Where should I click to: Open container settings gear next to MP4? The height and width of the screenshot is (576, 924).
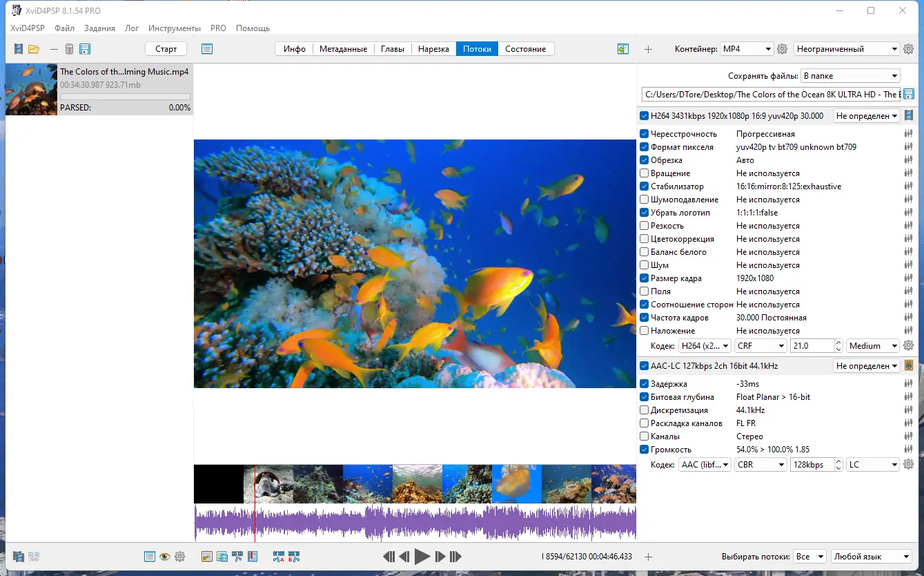click(782, 49)
